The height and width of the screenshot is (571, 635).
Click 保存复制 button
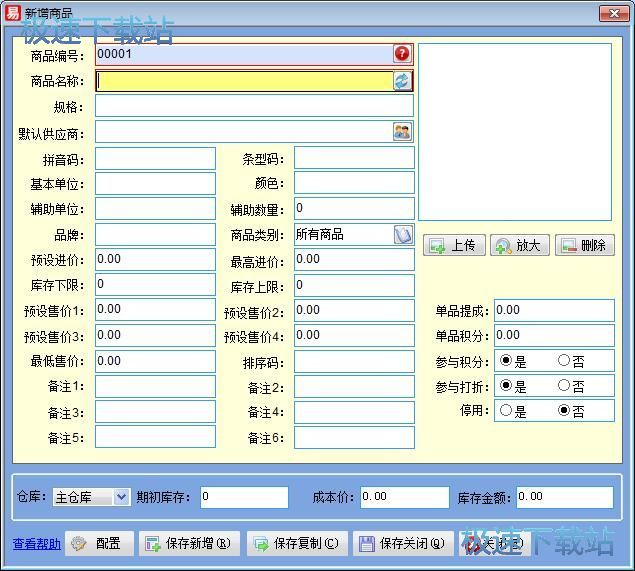pos(297,543)
